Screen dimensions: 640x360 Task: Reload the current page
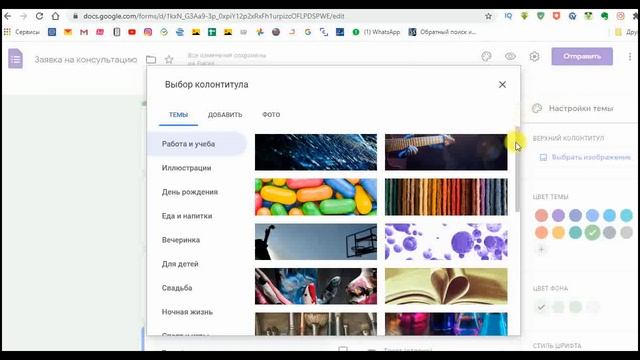39,16
